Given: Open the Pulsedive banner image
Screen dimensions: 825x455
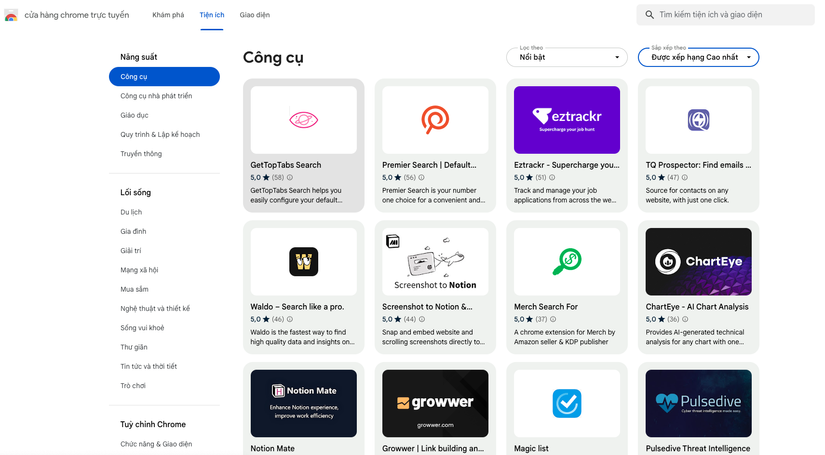Looking at the screenshot, I should [699, 403].
